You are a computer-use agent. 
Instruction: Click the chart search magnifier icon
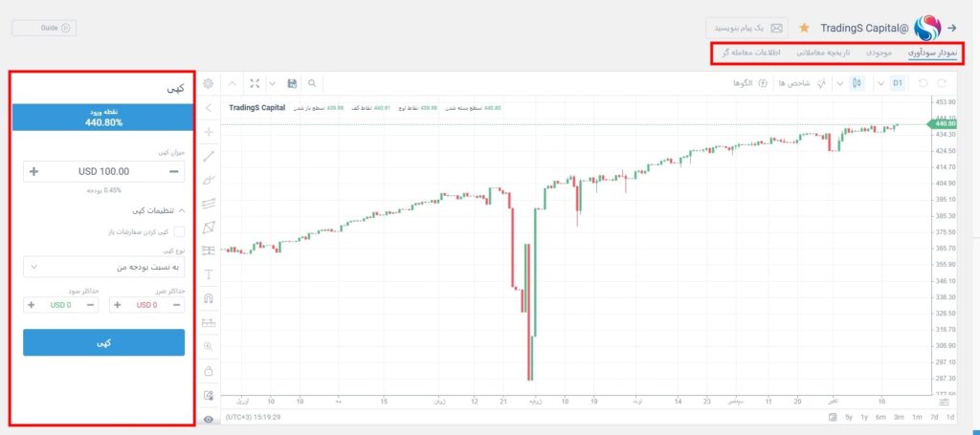(x=312, y=84)
